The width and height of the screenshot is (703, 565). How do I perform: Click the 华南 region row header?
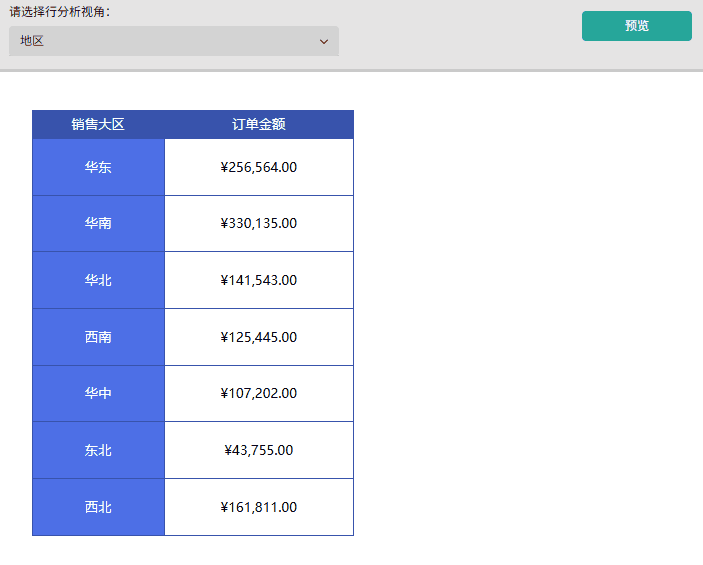tap(98, 223)
